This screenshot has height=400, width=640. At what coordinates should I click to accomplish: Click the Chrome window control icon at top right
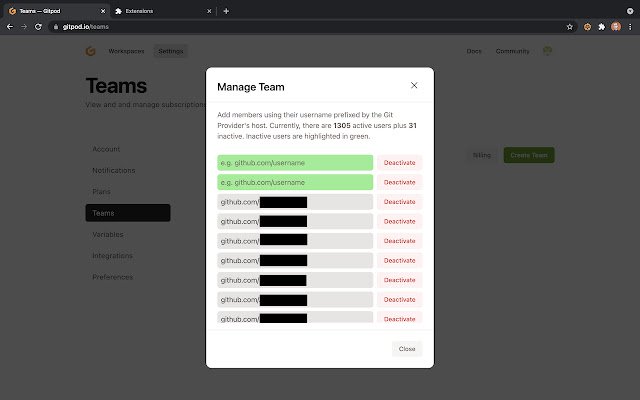630,11
